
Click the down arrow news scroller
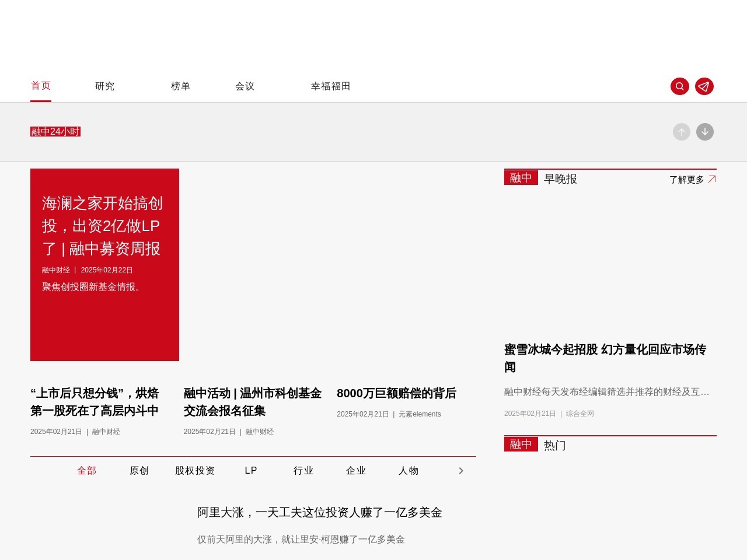(x=705, y=132)
